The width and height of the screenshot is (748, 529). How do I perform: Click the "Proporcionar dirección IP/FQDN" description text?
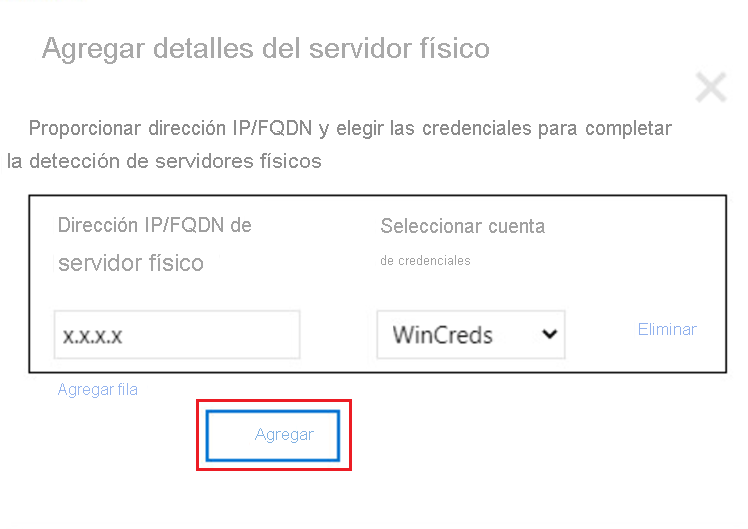coord(170,128)
